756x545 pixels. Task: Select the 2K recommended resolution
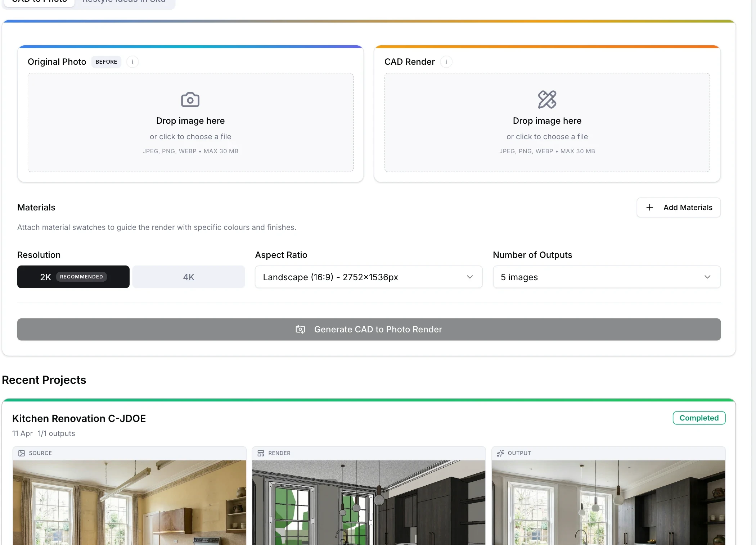(73, 277)
